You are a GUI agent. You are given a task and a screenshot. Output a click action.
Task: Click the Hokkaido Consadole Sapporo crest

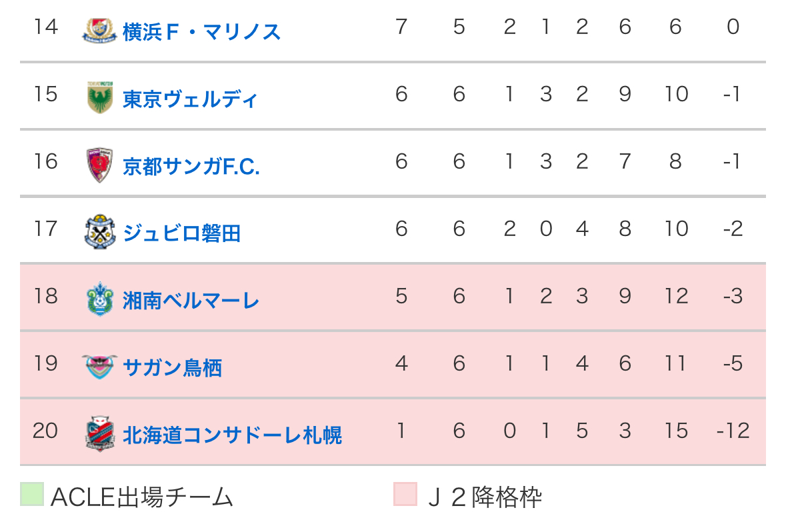[x=99, y=434]
